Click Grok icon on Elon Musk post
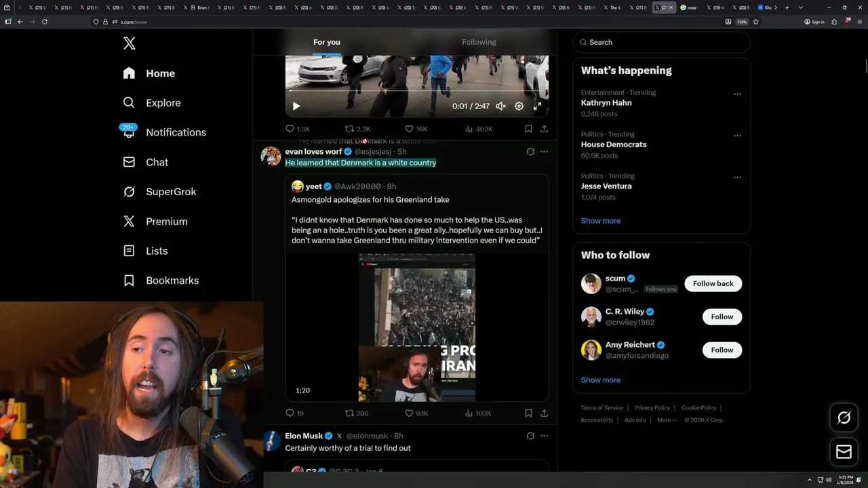Image resolution: width=868 pixels, height=488 pixels. [530, 436]
